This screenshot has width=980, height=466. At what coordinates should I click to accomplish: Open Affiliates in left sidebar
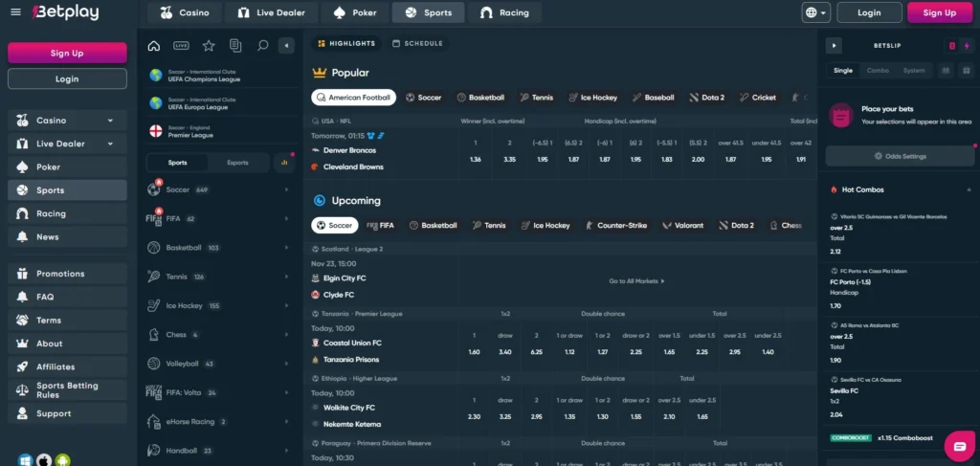(67, 366)
